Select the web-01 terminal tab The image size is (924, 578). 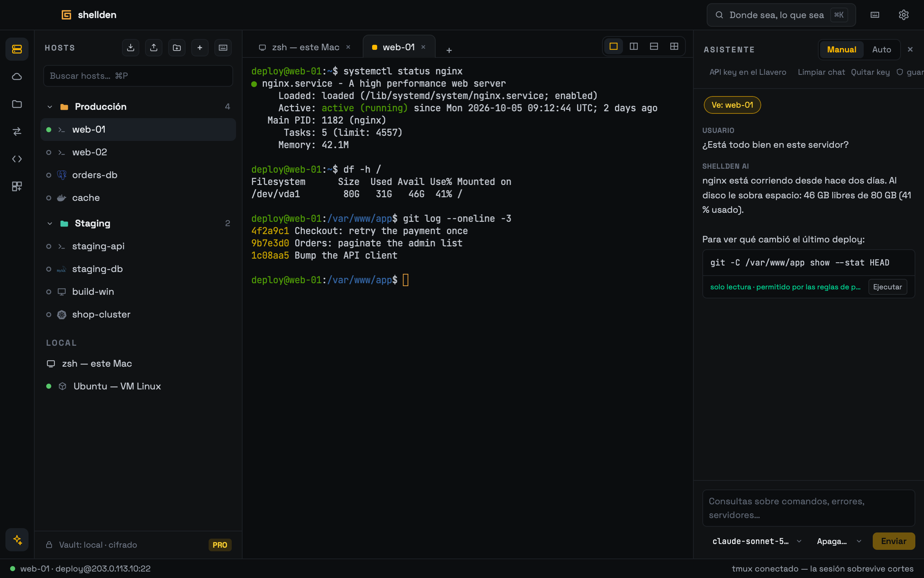[398, 47]
